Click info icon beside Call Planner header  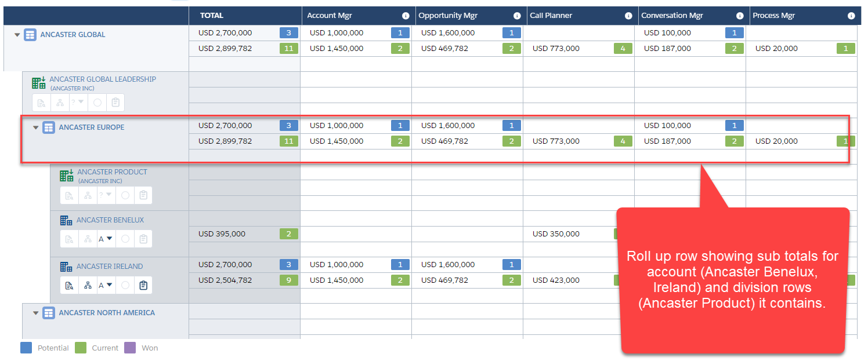coord(628,16)
